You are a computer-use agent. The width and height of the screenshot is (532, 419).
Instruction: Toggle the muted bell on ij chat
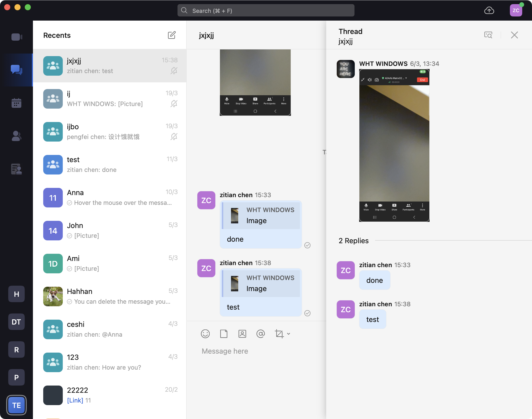[x=174, y=104]
